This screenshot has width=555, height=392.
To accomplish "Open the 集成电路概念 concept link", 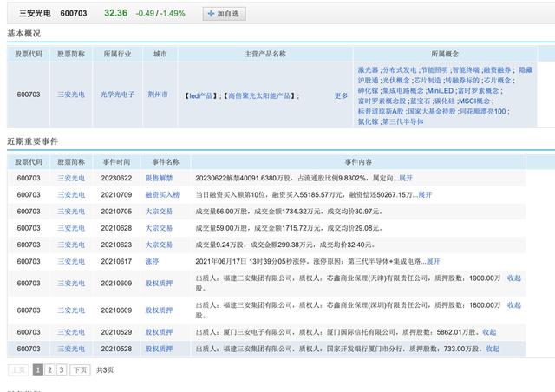I will pos(402,91).
